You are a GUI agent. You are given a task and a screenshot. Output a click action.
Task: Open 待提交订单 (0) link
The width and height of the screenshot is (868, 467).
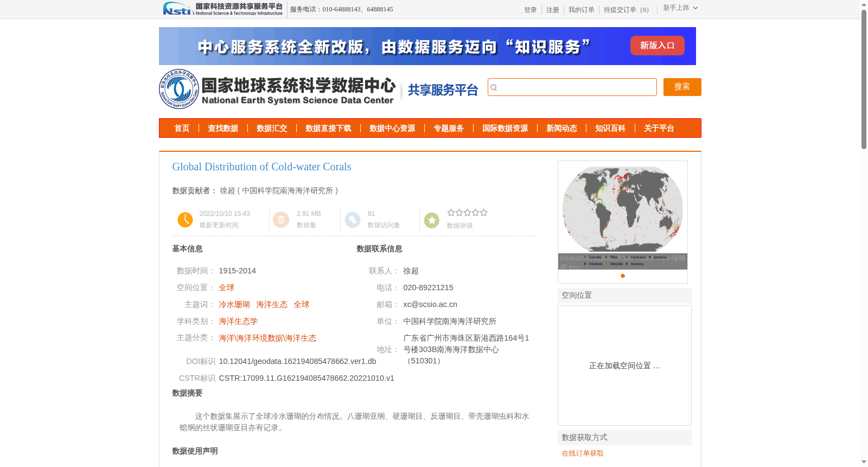[x=628, y=10]
